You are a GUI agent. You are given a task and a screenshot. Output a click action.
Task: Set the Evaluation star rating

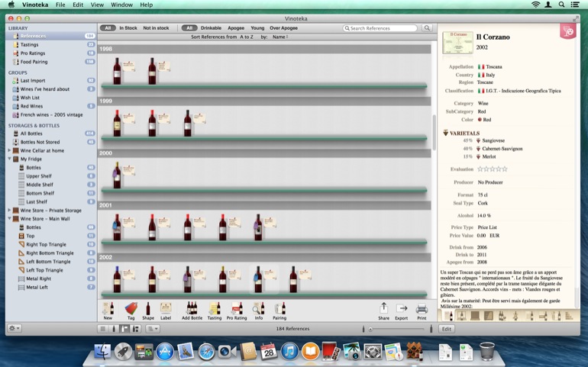pyautogui.click(x=493, y=169)
